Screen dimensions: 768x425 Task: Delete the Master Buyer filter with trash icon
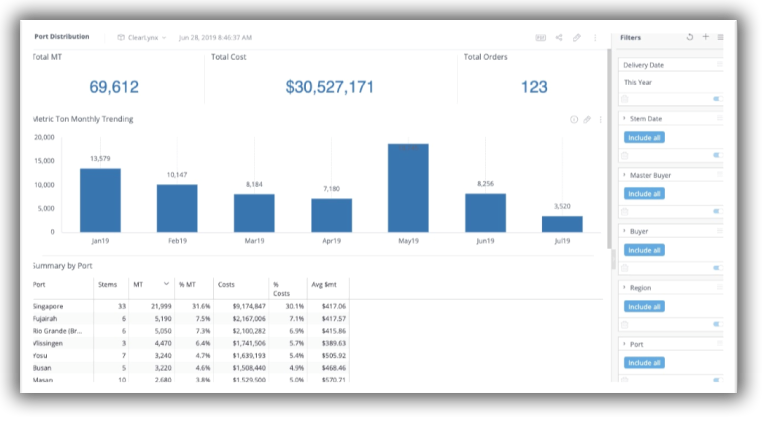tap(624, 212)
